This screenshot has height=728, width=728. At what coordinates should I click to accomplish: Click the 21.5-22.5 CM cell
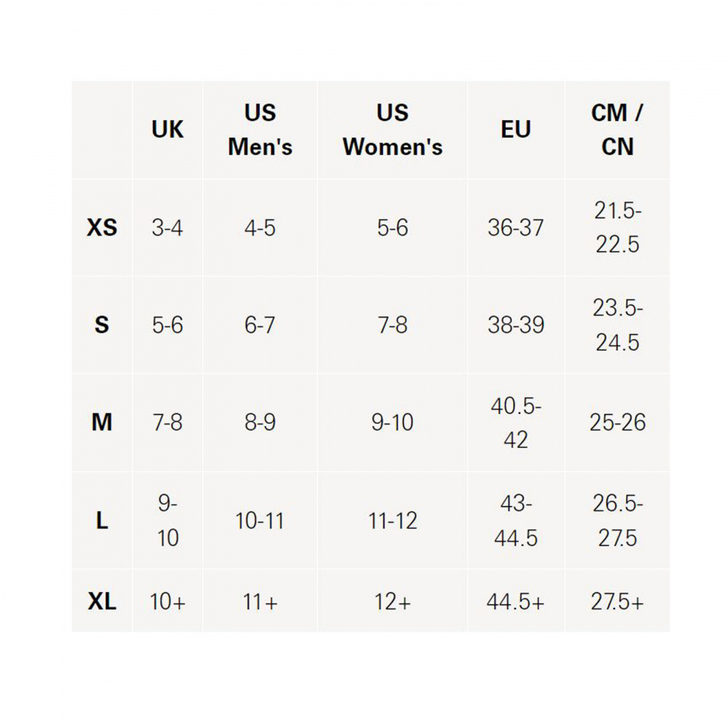click(x=617, y=227)
